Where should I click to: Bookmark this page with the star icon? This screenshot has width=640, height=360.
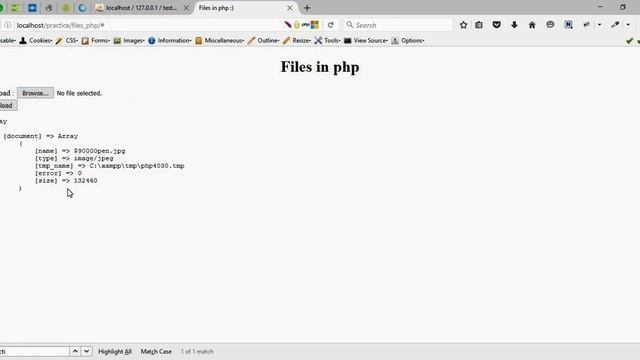[463, 25]
